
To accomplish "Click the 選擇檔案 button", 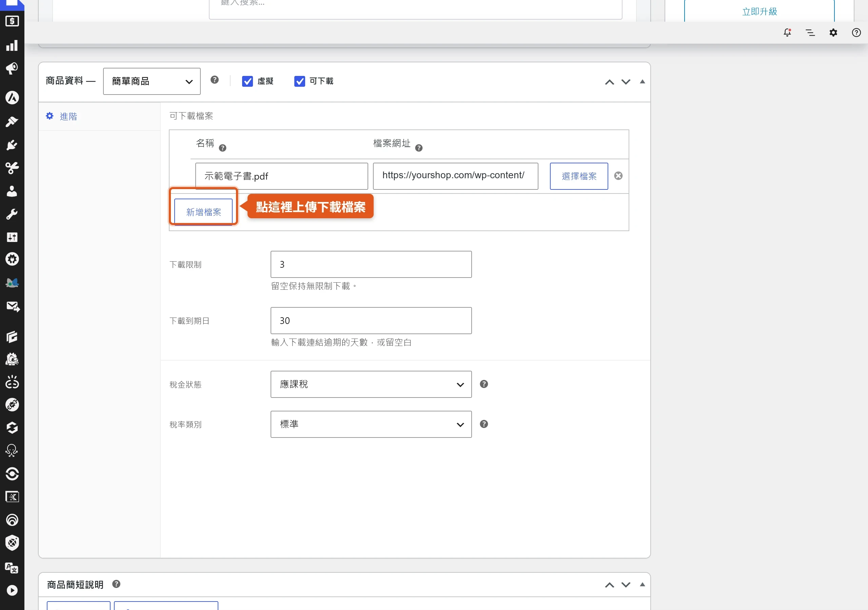I will (579, 176).
